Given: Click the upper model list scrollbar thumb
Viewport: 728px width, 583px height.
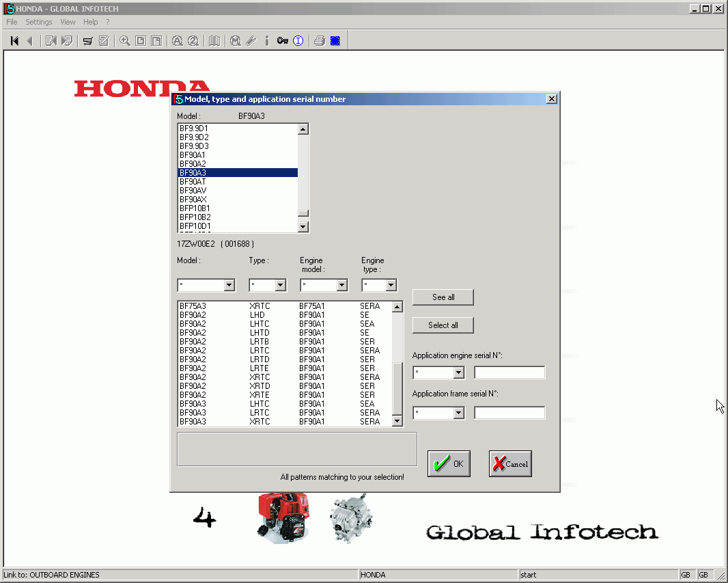Looking at the screenshot, I should (x=303, y=213).
